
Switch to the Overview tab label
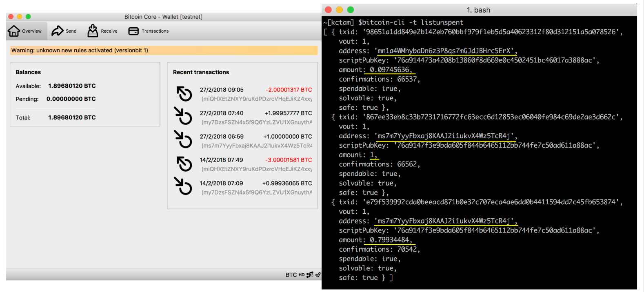[32, 31]
